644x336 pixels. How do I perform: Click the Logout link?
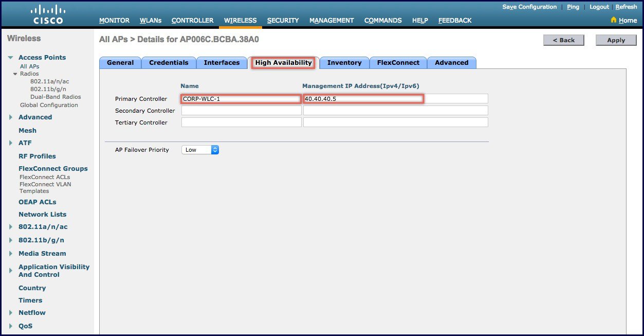(x=599, y=7)
